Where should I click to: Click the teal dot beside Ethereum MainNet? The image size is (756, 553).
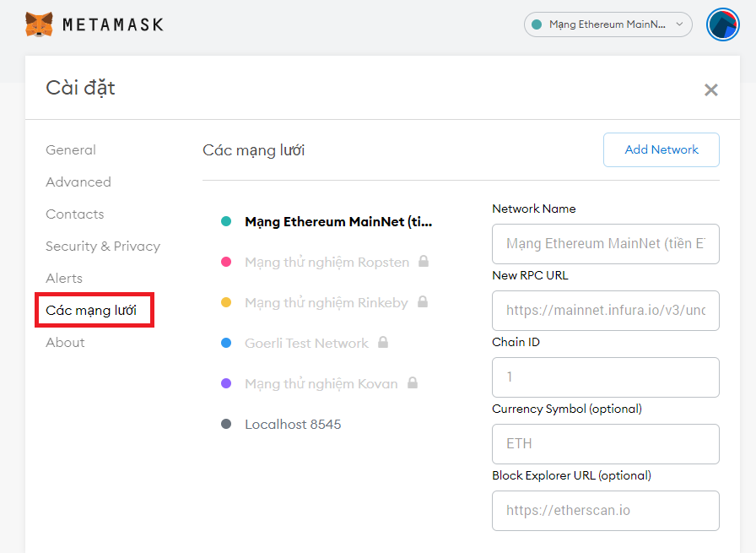point(226,221)
